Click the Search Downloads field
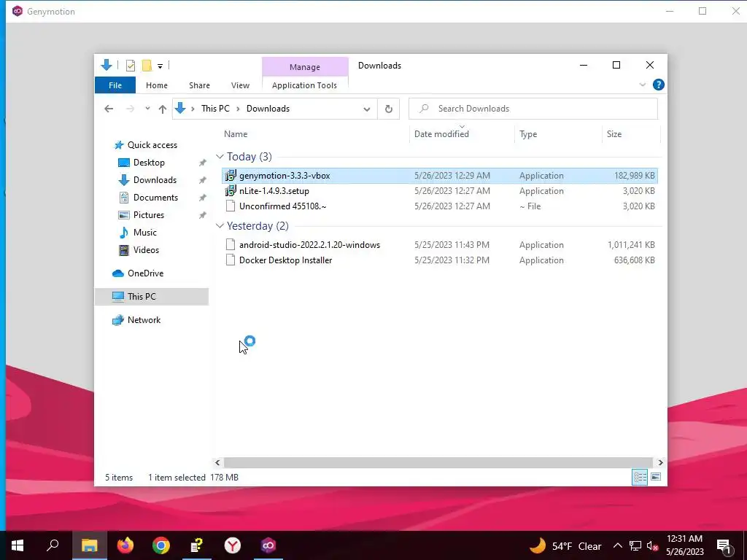747x560 pixels. (x=533, y=109)
